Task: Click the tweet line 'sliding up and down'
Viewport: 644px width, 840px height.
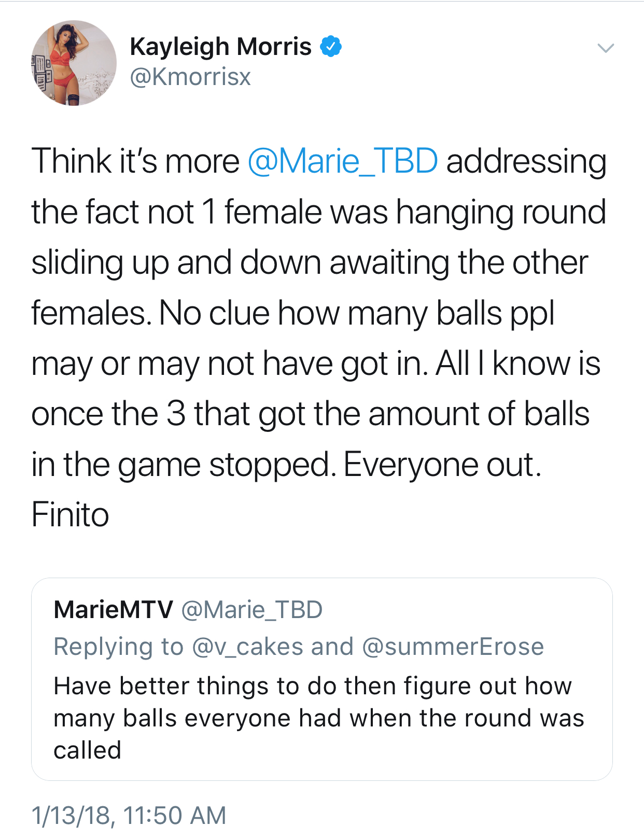Action: (176, 263)
